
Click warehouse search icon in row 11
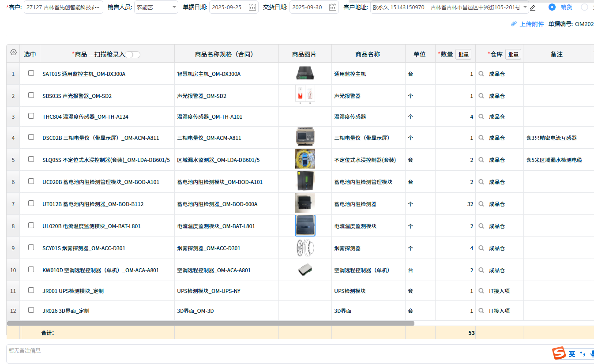481,291
